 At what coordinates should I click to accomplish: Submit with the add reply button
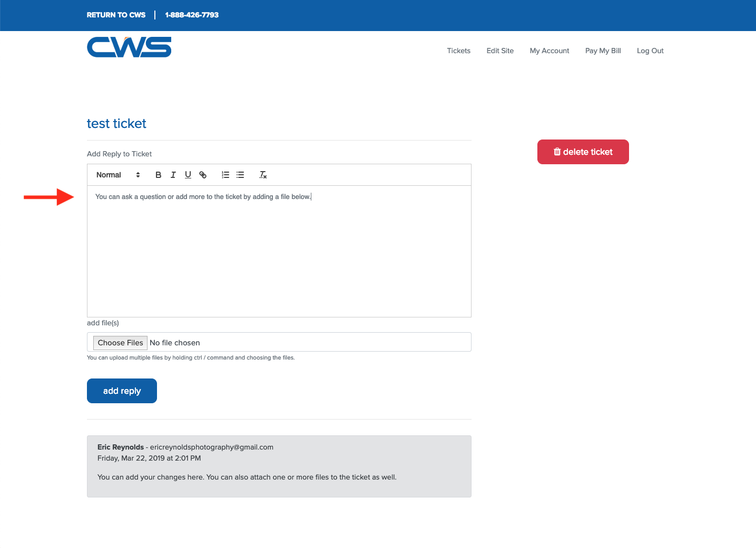tap(122, 391)
